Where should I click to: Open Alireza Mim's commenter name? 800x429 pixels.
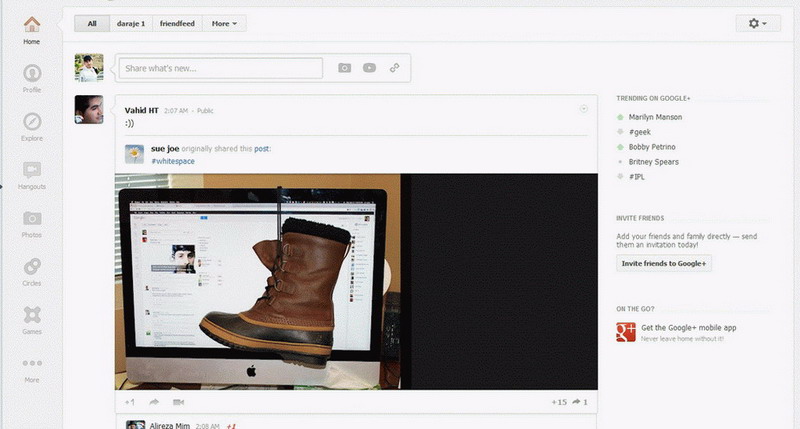tap(169, 425)
